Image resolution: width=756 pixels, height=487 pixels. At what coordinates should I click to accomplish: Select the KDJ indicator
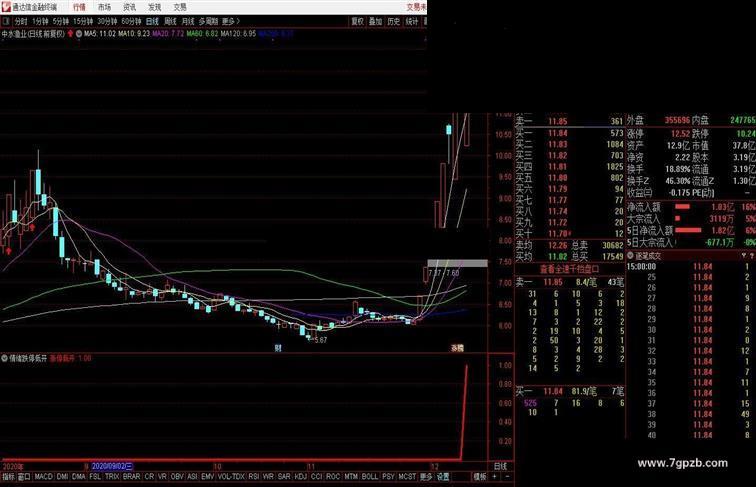[x=300, y=477]
